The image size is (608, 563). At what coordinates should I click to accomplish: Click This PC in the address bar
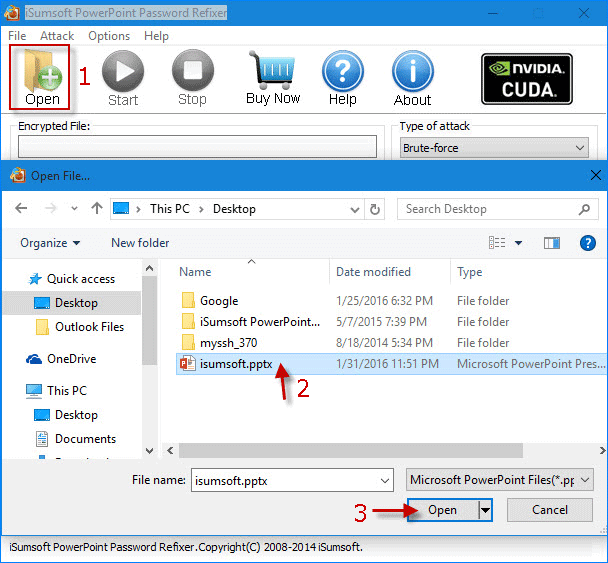click(170, 209)
